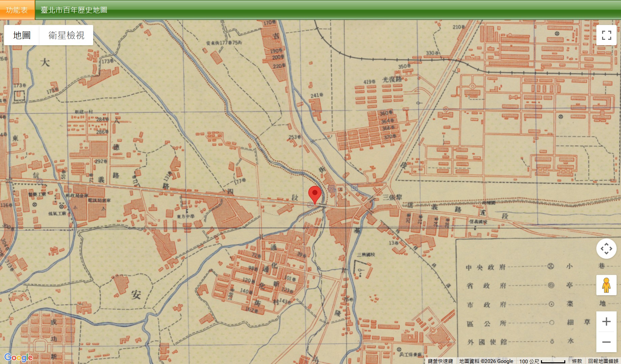Image resolution: width=621 pixels, height=364 pixels.
Task: Open the 功能表 menu
Action: click(x=17, y=10)
